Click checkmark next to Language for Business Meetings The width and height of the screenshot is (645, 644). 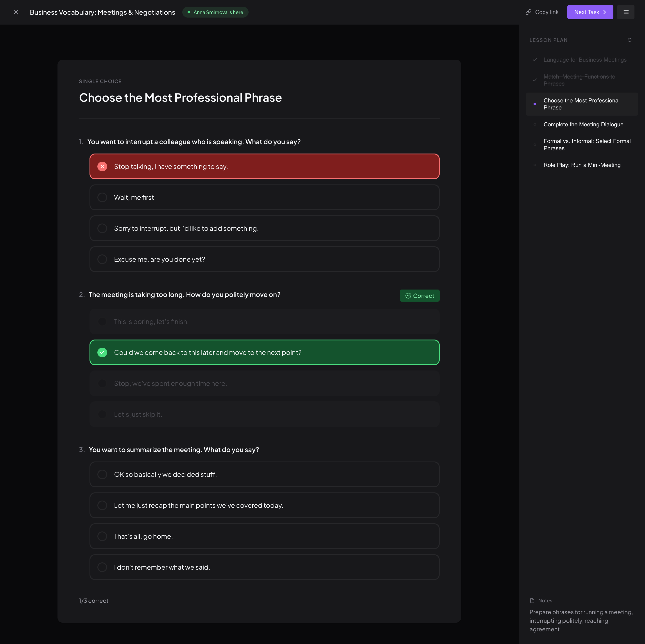click(535, 60)
